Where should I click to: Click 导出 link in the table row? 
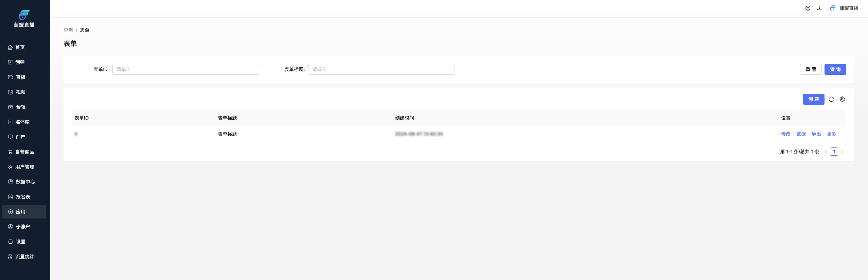[x=816, y=134]
